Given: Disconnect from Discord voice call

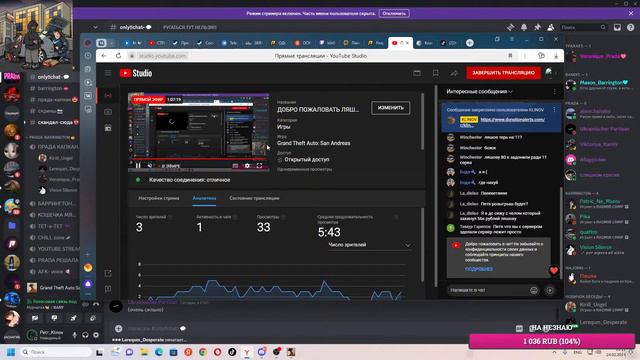Looking at the screenshot, I should point(96,304).
